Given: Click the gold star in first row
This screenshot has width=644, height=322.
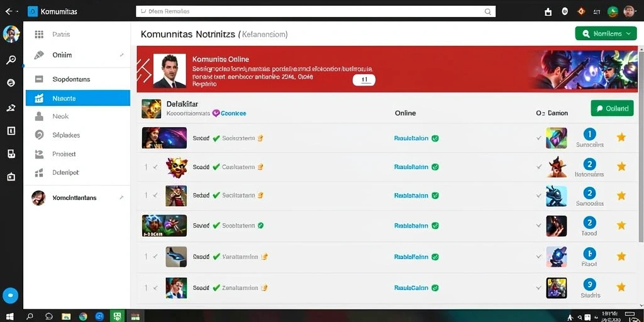Looking at the screenshot, I should pos(621,137).
